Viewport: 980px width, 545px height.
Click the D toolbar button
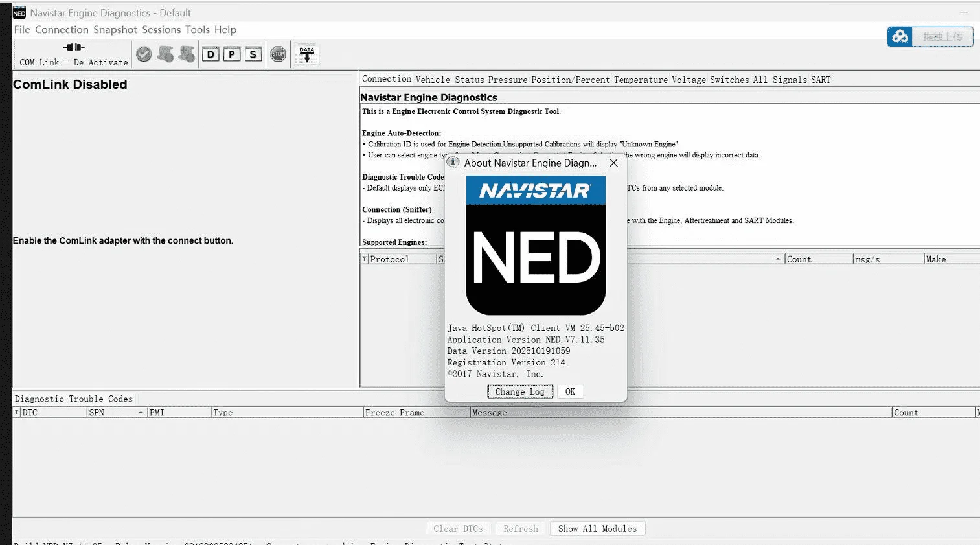211,54
